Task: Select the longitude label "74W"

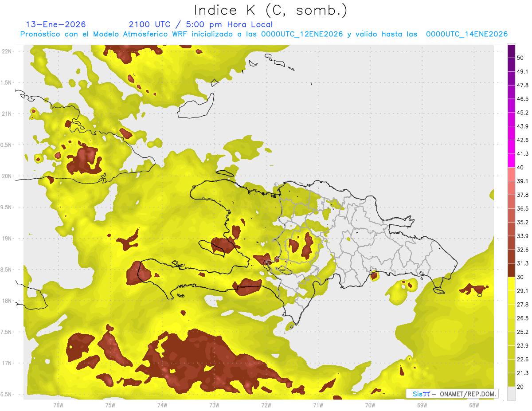Action: 162,405
